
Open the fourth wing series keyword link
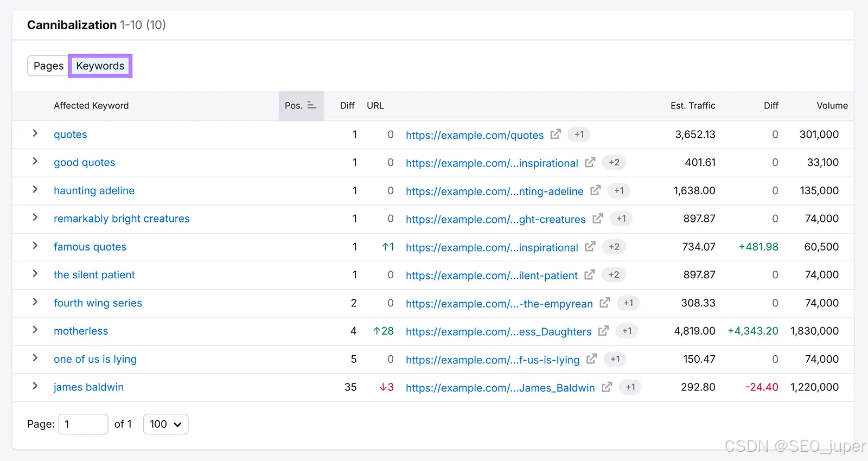pyautogui.click(x=98, y=303)
